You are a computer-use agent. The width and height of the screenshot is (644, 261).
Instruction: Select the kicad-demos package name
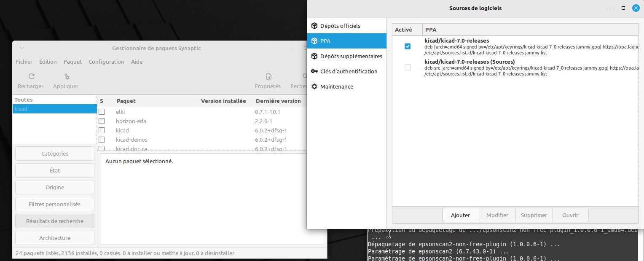tap(131, 140)
